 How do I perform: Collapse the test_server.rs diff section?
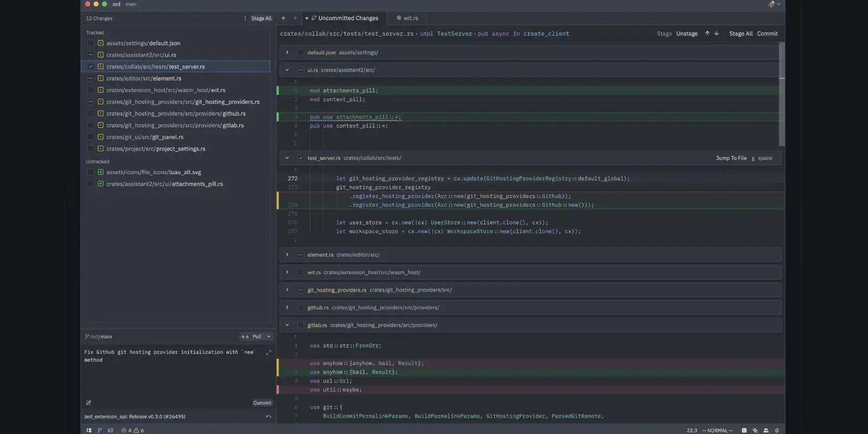coord(287,158)
